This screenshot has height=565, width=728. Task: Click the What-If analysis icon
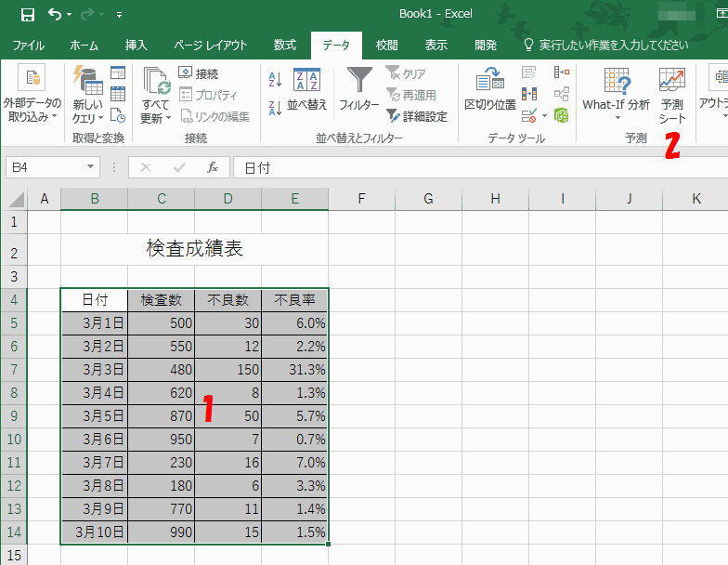[617, 80]
